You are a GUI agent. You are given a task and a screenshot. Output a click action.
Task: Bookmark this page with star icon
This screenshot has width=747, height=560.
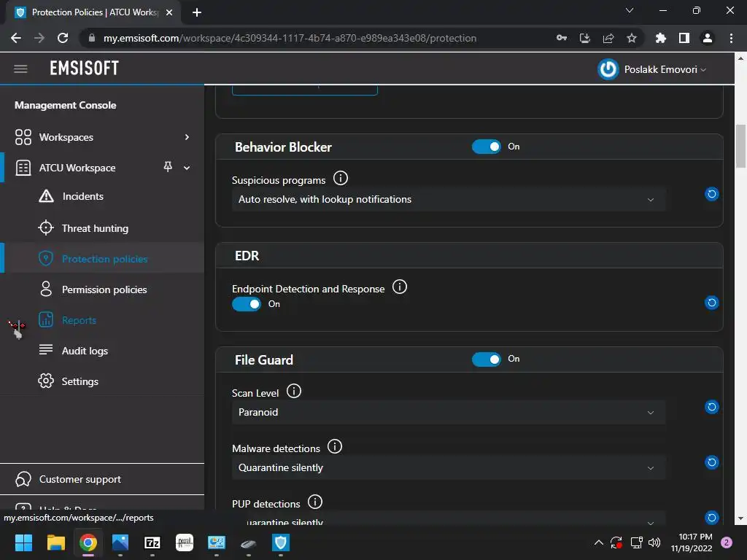(x=631, y=38)
